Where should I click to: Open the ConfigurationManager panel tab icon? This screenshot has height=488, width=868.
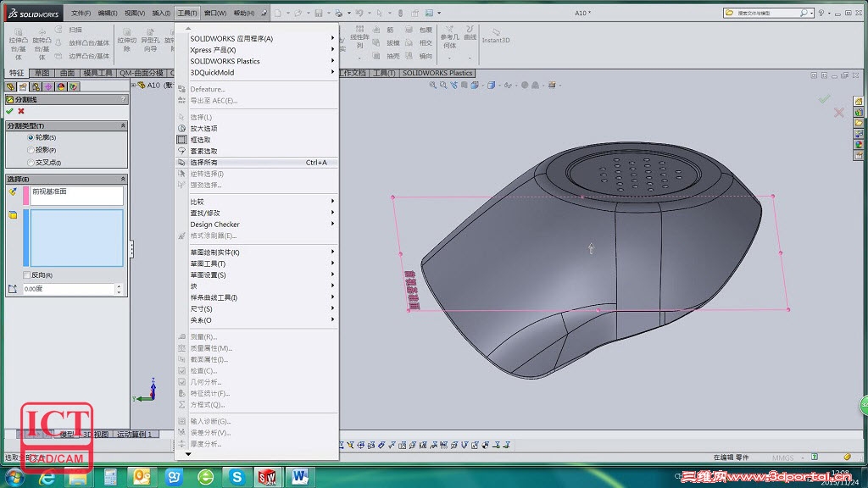[x=36, y=87]
